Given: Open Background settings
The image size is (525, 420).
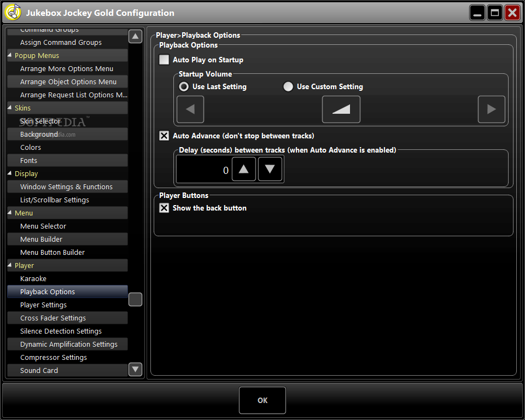Looking at the screenshot, I should point(67,134).
